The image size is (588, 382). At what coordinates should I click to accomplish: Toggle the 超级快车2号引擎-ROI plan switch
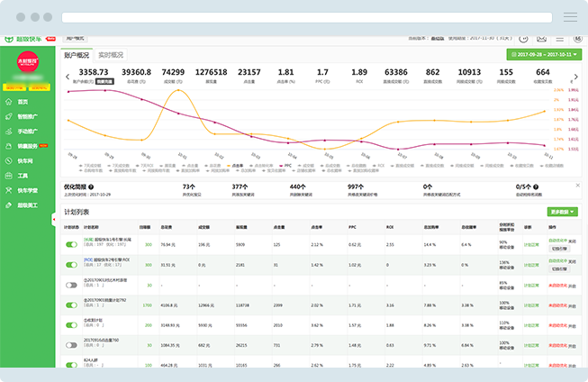(x=71, y=265)
